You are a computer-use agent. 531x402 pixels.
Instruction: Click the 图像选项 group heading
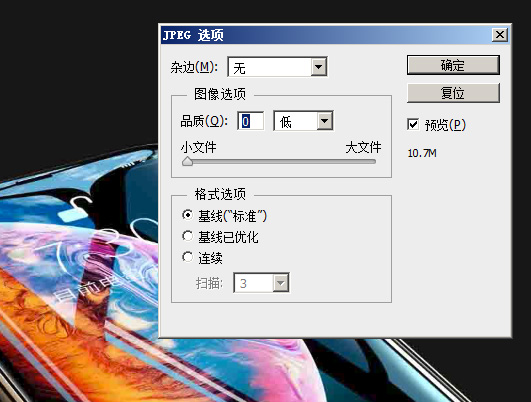(x=220, y=94)
